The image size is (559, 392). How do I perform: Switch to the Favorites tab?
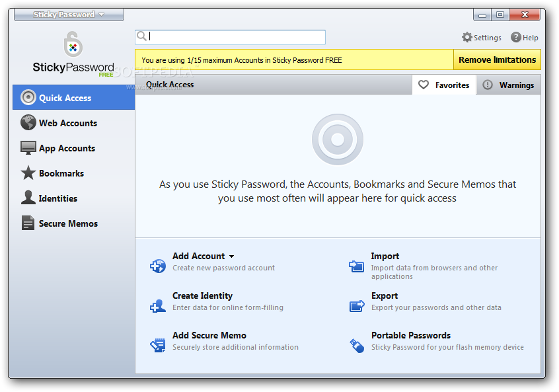pos(444,85)
